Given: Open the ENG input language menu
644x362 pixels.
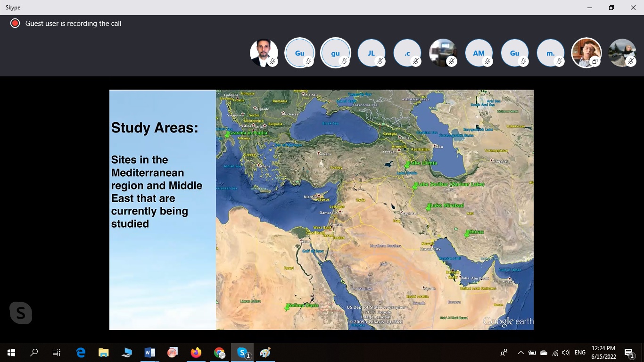Looking at the screenshot, I should click(x=580, y=353).
